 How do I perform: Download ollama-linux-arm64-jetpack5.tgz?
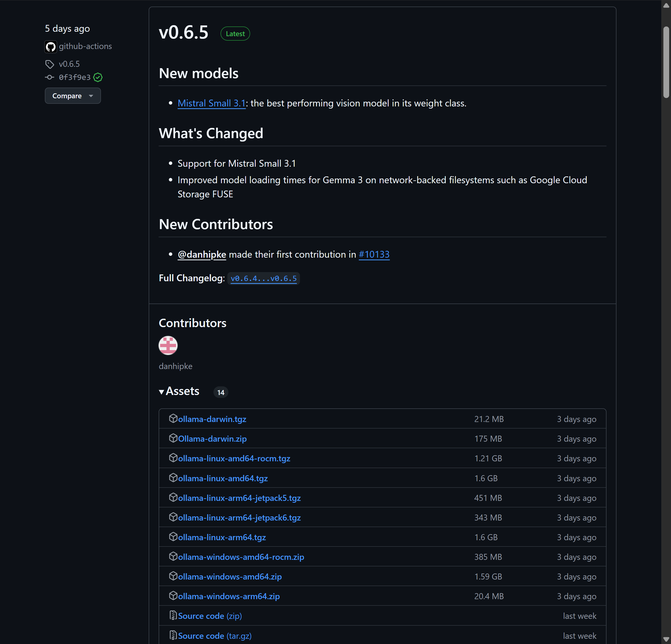click(x=239, y=498)
